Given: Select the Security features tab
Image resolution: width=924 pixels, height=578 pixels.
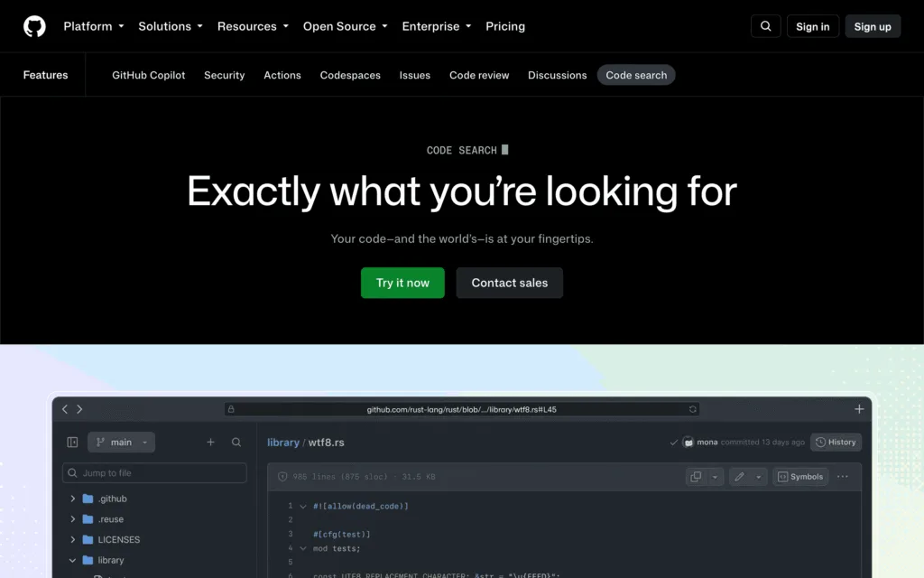Looking at the screenshot, I should [x=224, y=75].
